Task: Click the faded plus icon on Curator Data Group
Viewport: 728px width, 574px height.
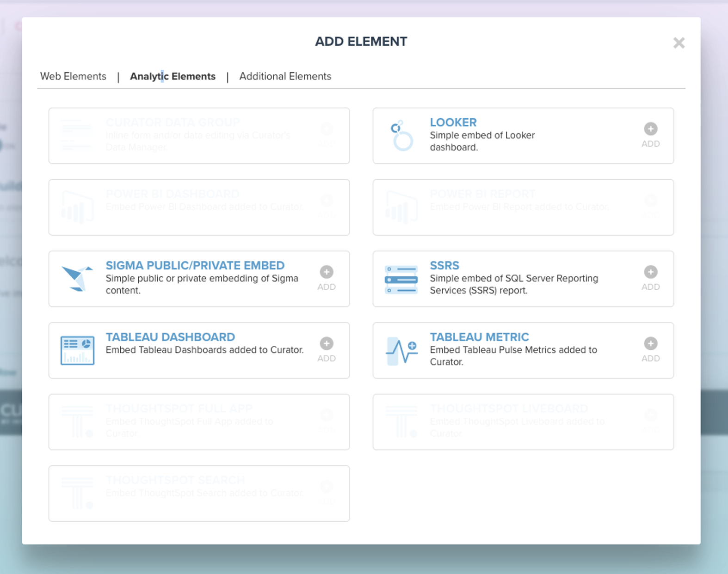Action: pos(326,128)
